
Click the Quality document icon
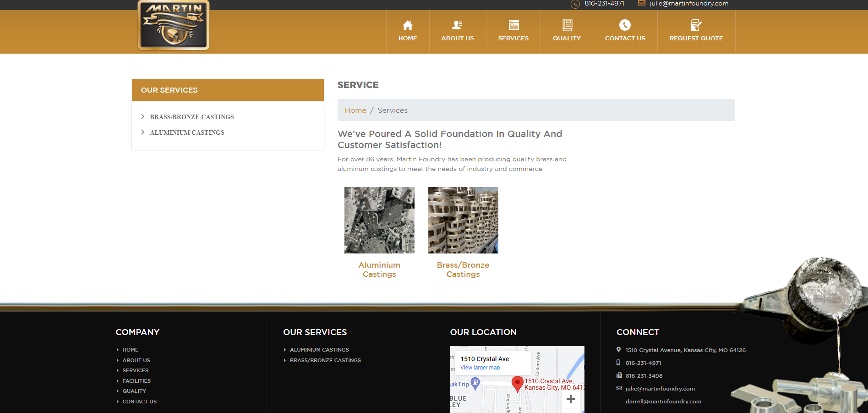click(x=567, y=25)
